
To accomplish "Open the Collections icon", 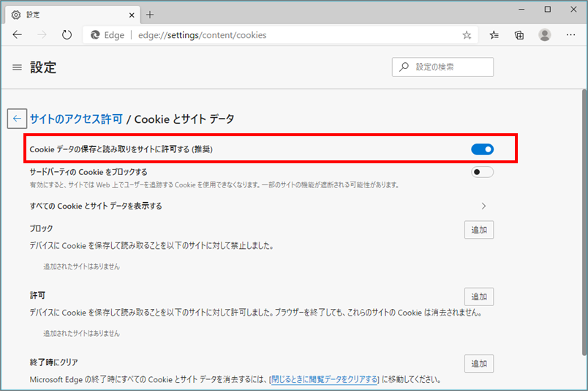I will (519, 35).
